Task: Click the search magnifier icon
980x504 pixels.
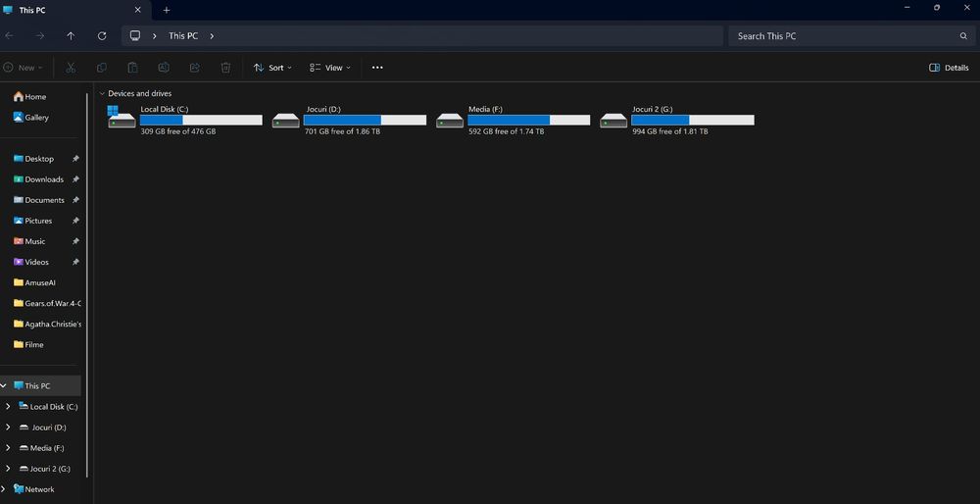Action: tap(963, 36)
